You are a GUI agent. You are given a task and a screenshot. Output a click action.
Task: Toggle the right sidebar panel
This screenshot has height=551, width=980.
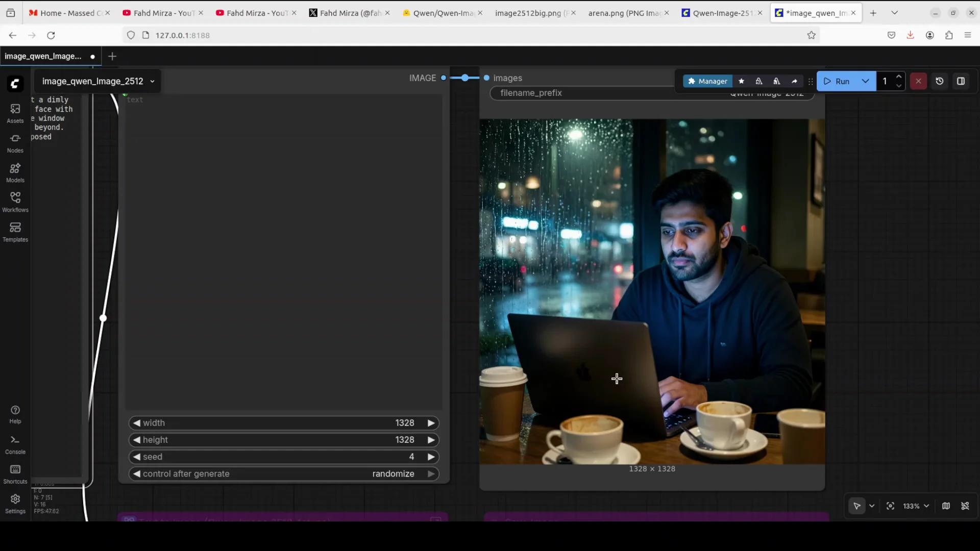click(962, 81)
